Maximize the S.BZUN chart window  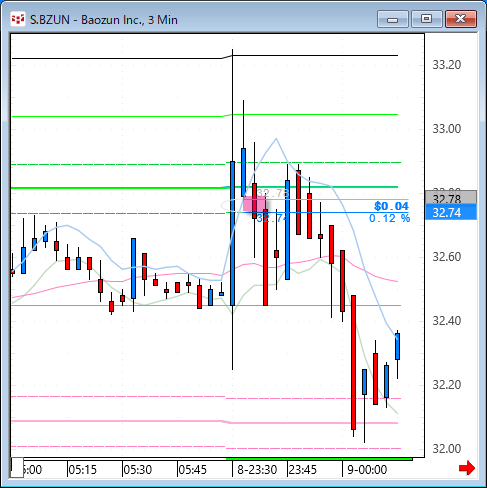click(427, 19)
